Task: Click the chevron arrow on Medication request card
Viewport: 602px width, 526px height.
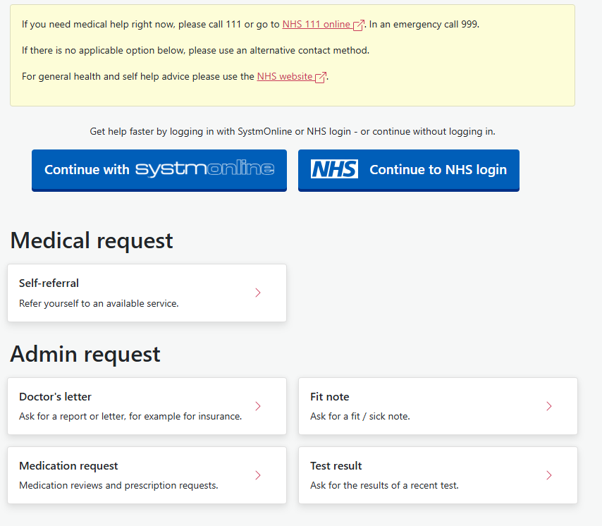Action: (x=258, y=475)
